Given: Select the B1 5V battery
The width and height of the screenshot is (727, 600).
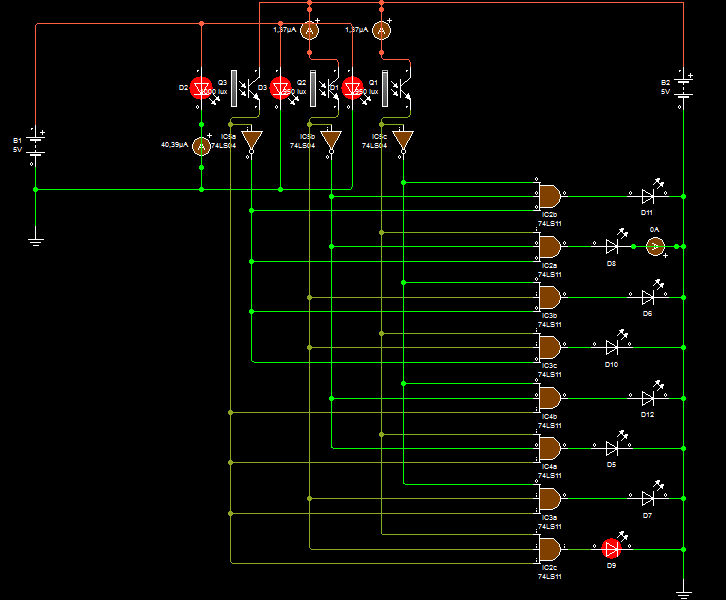Looking at the screenshot, I should (36, 146).
